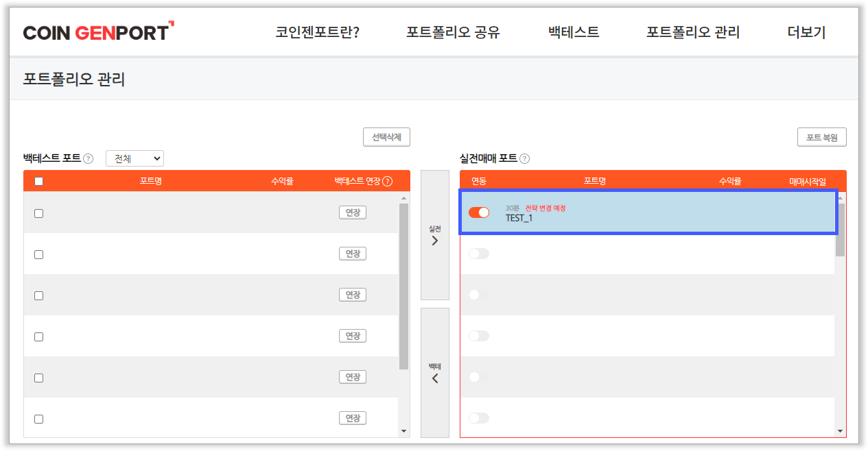Image resolution: width=868 pixels, height=451 pixels.
Task: Click help icon beside 실전매매 포트
Action: 524,158
